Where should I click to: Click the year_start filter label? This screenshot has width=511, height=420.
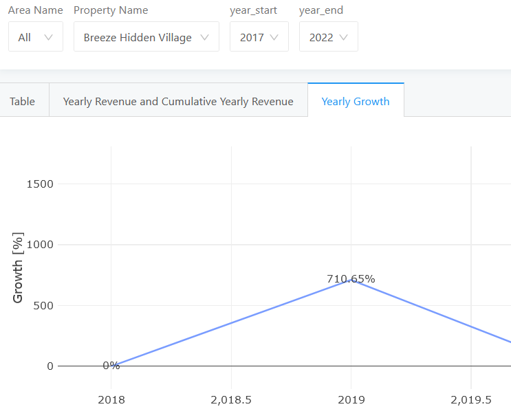click(x=254, y=10)
